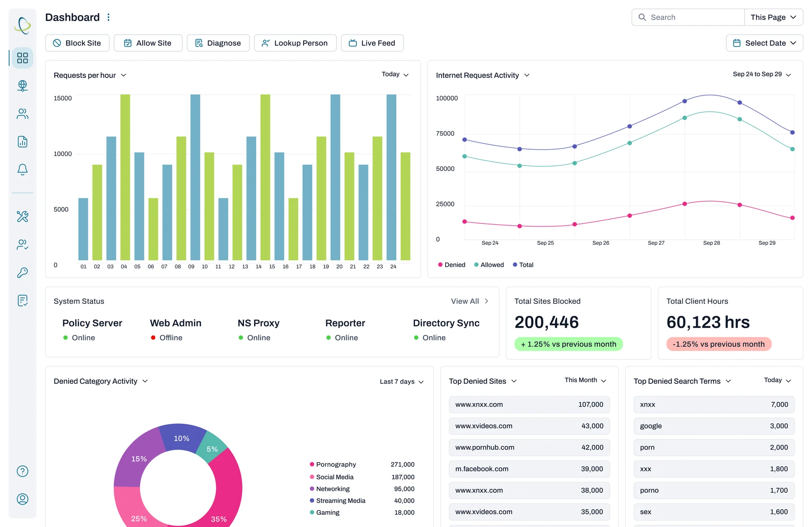
Task: Select the Gaming legend entry
Action: pyautogui.click(x=325, y=513)
